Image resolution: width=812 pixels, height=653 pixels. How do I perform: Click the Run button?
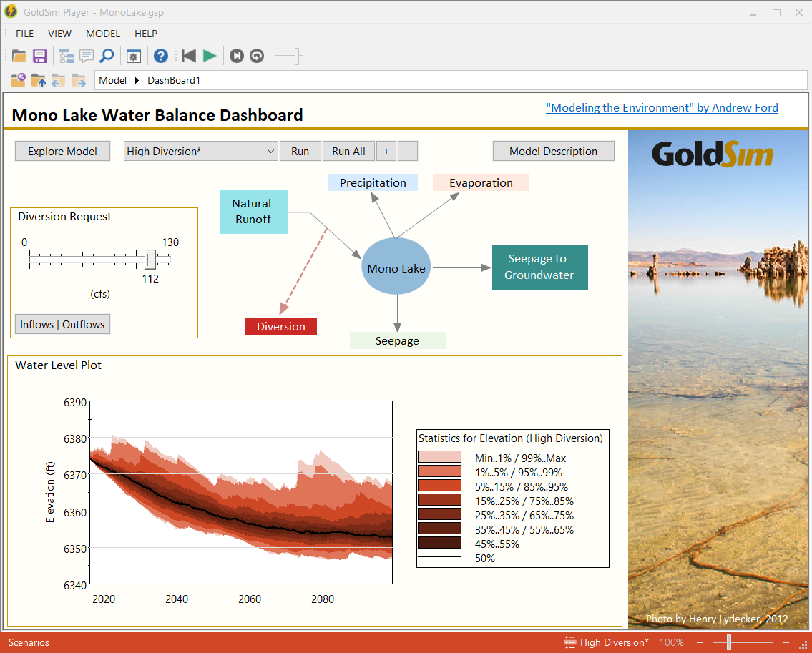[x=300, y=151]
